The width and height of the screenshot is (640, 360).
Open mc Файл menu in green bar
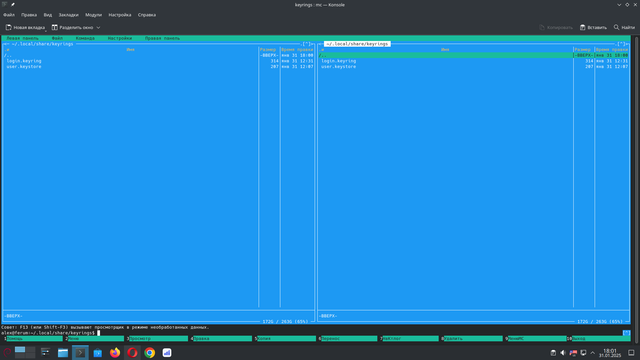[x=57, y=38]
